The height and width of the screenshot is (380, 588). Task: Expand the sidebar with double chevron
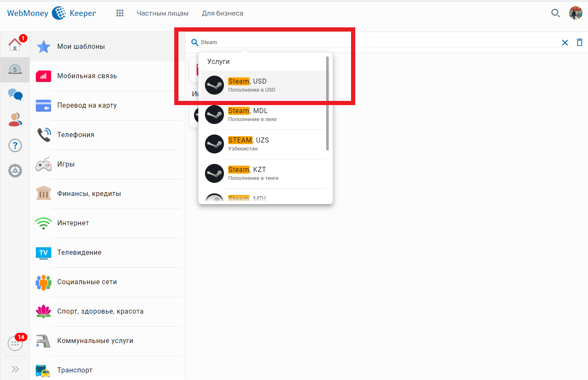coord(15,369)
